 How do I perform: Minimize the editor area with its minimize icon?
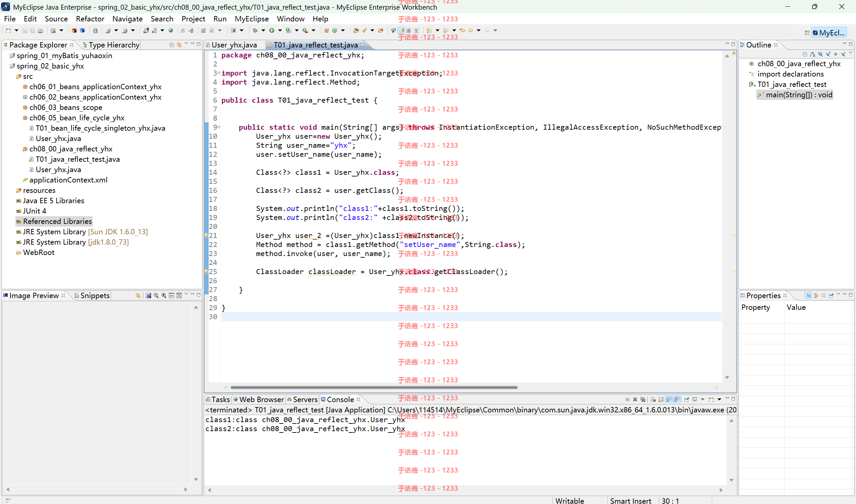[727, 44]
